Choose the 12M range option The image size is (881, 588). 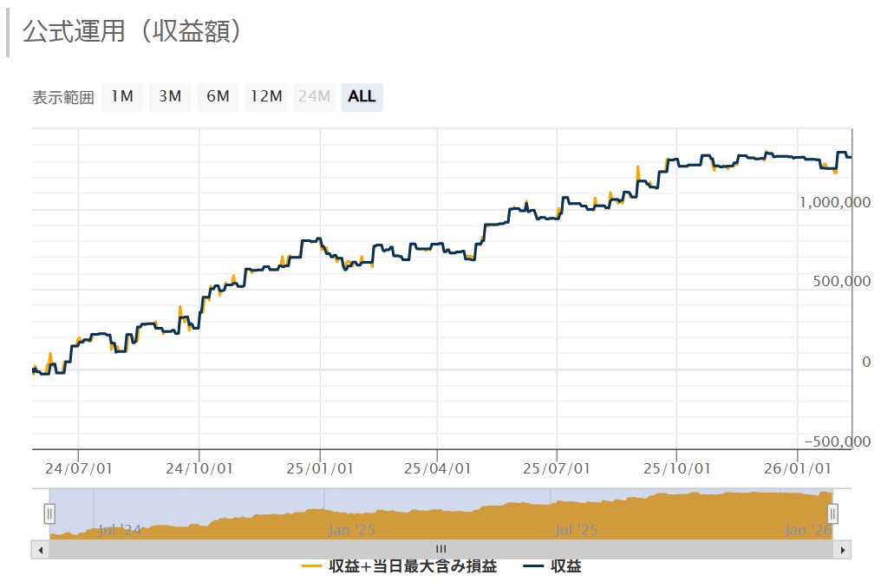click(265, 97)
